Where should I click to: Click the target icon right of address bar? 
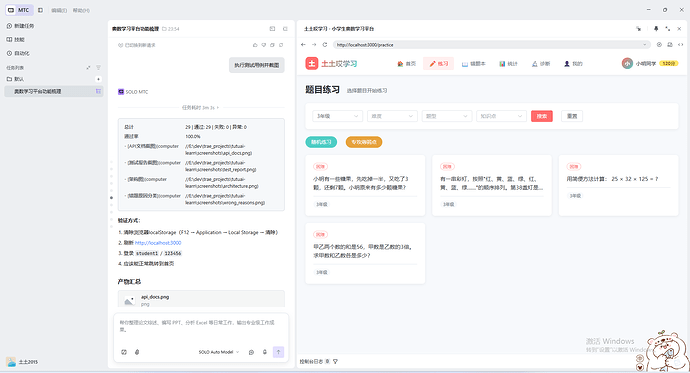click(x=659, y=44)
